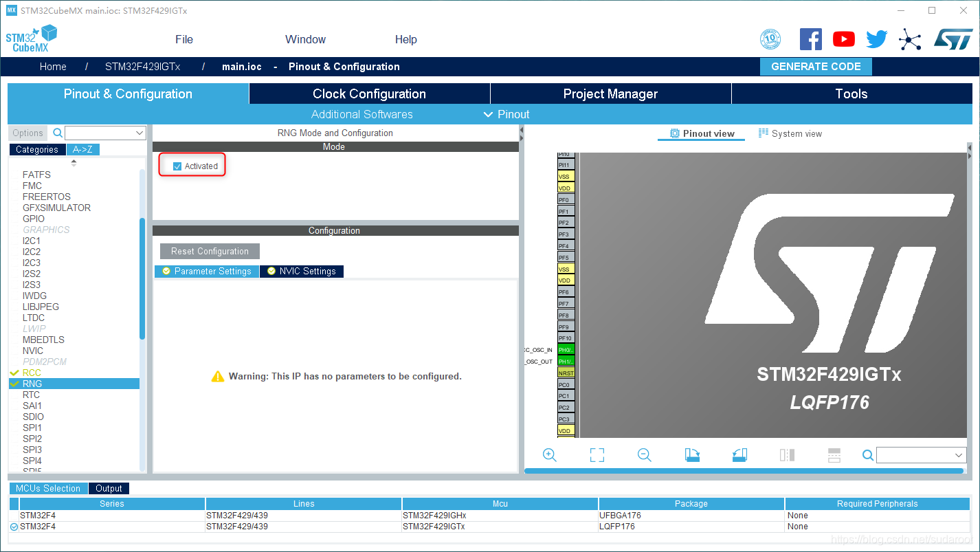Viewport: 980px width, 552px height.
Task: Sort by the Package column header
Action: (x=691, y=504)
